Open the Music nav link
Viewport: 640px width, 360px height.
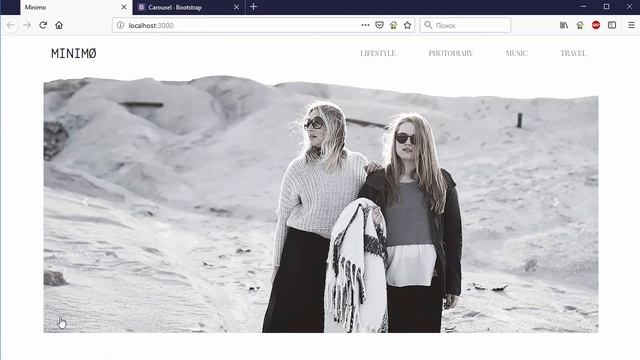516,53
